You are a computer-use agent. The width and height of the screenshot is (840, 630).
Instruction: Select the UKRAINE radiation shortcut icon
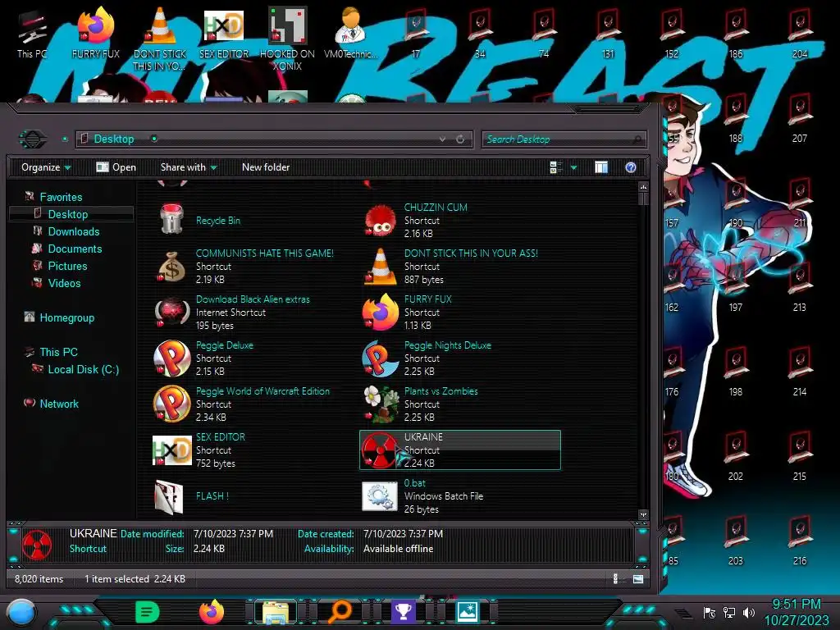(380, 450)
